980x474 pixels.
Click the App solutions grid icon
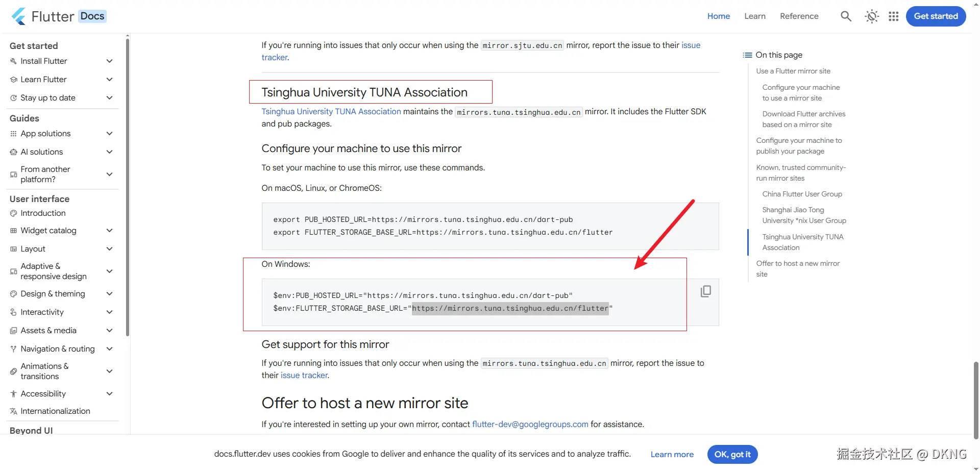[13, 134]
